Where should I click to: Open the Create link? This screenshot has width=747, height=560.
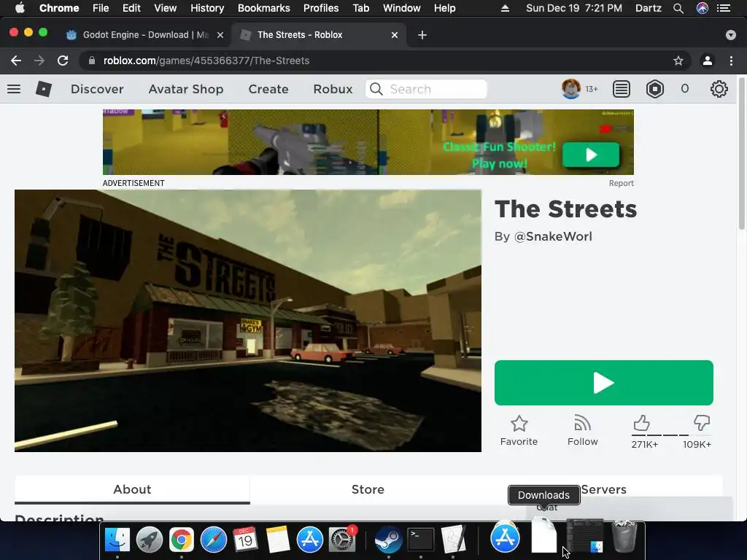[x=268, y=89]
